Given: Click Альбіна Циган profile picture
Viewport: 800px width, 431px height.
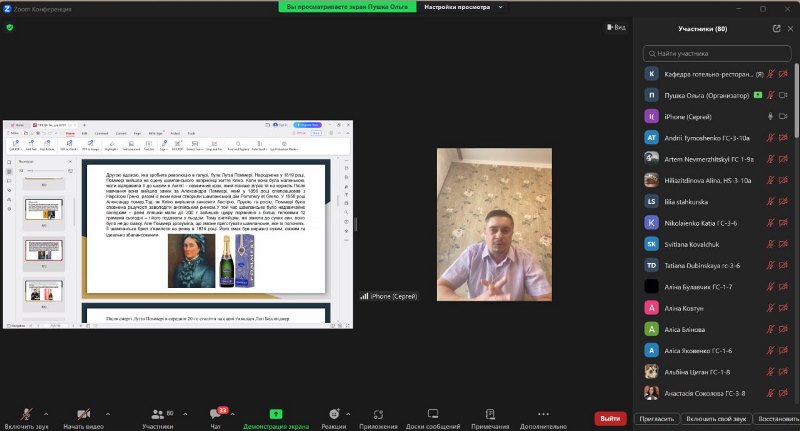Looking at the screenshot, I should [651, 372].
